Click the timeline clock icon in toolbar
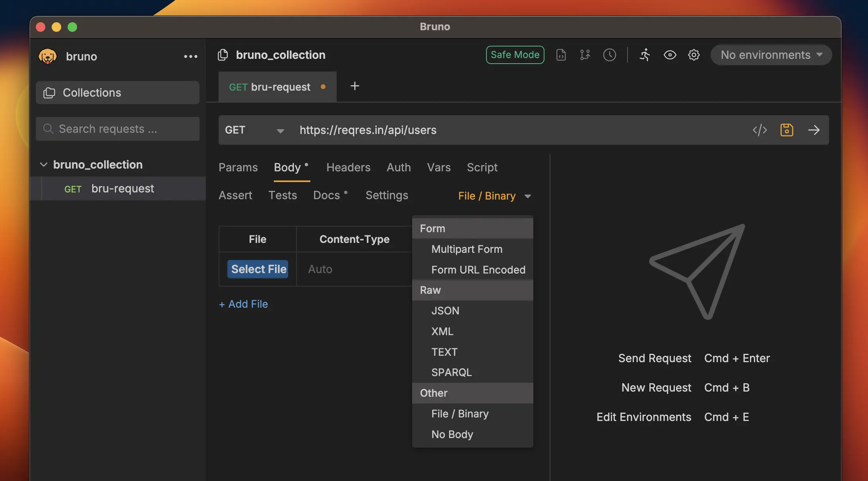868x481 pixels. (x=609, y=55)
